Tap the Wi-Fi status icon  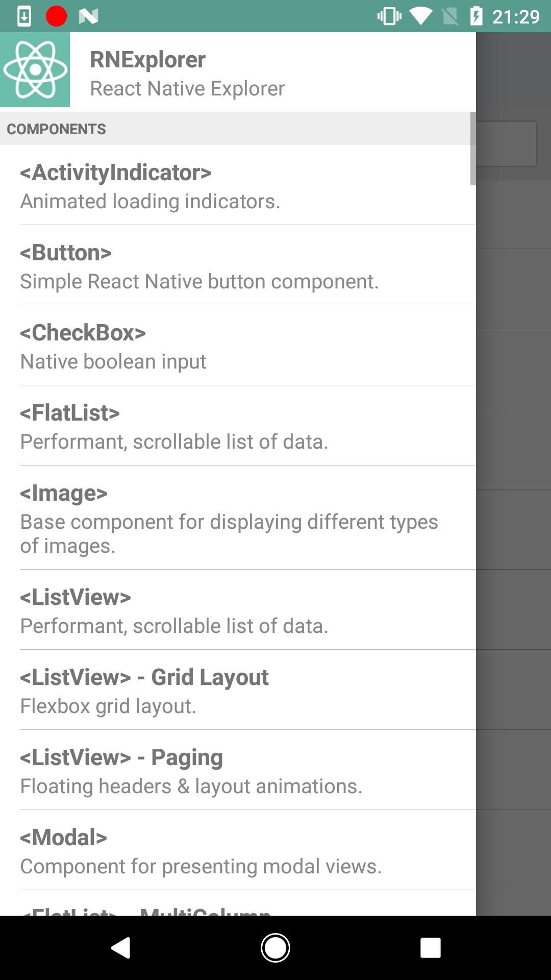click(x=420, y=16)
